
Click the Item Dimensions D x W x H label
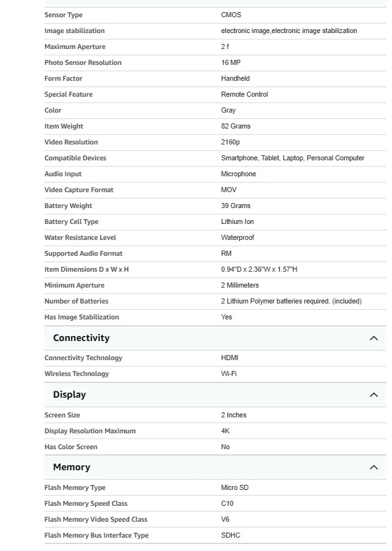click(x=87, y=269)
